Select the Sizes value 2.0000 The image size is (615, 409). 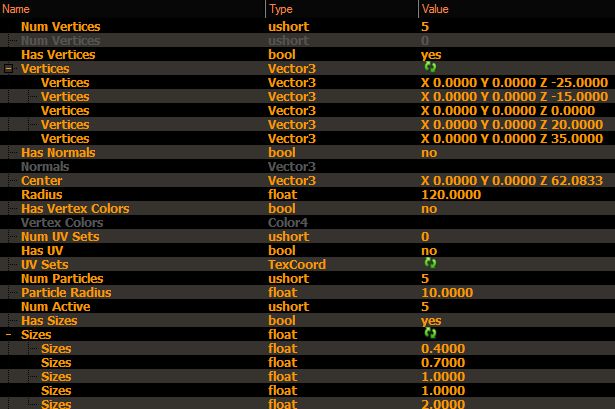tap(443, 404)
